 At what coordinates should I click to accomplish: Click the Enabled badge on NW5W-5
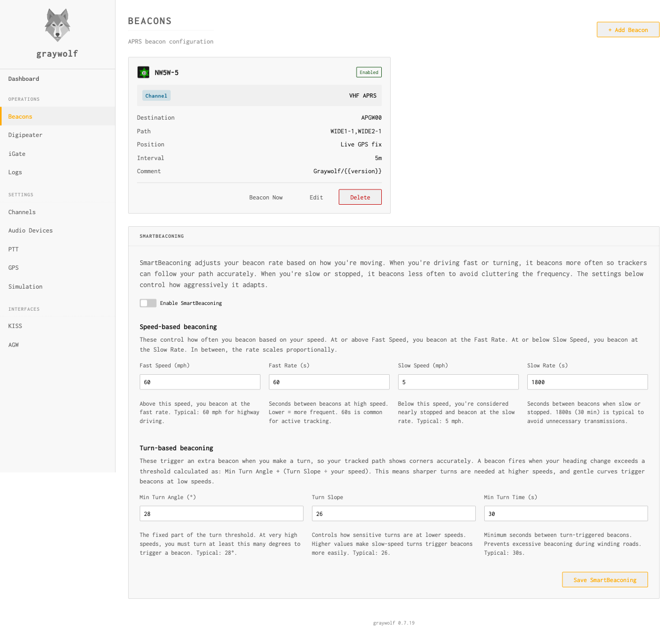click(x=369, y=72)
